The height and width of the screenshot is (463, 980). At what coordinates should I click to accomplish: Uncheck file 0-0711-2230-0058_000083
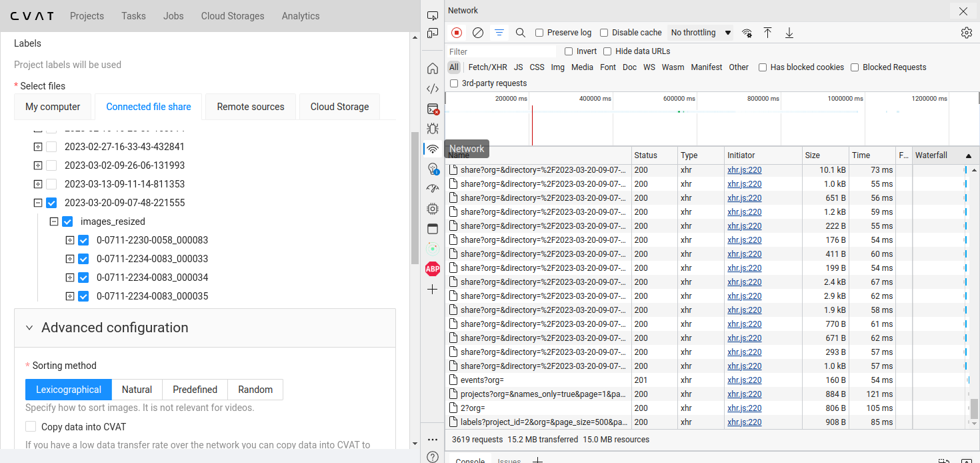83,240
